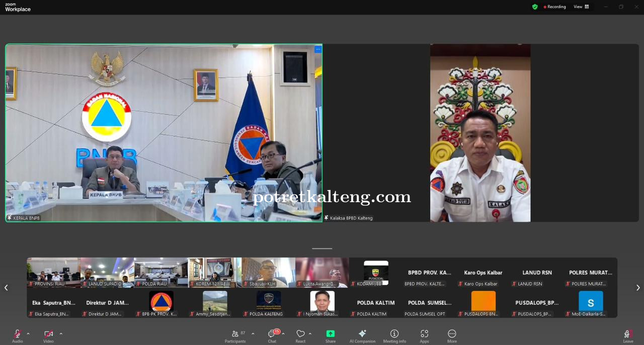Select the POLDA RIAU participant thumbnail

[x=161, y=273]
